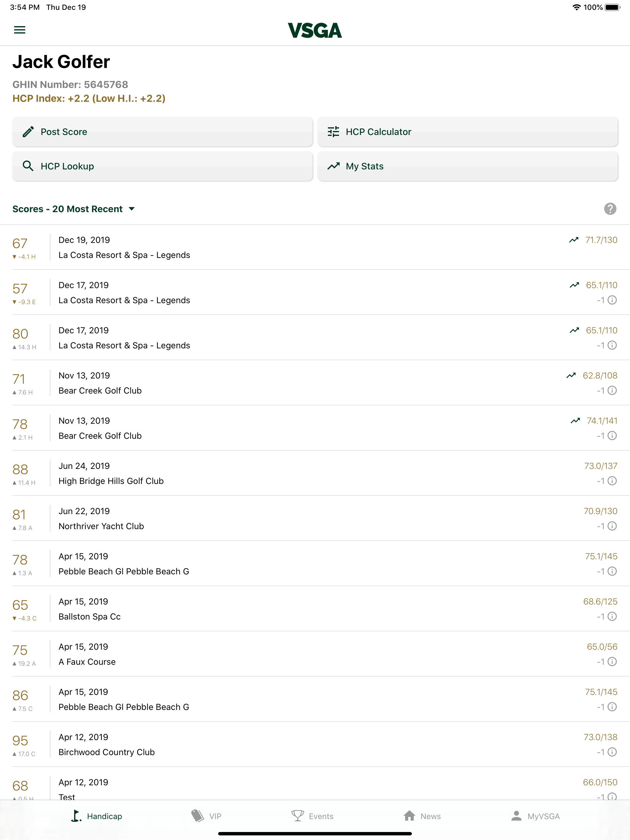The width and height of the screenshot is (630, 840).
Task: Tap info icon on Northriver Yacht Club score
Action: pos(612,526)
